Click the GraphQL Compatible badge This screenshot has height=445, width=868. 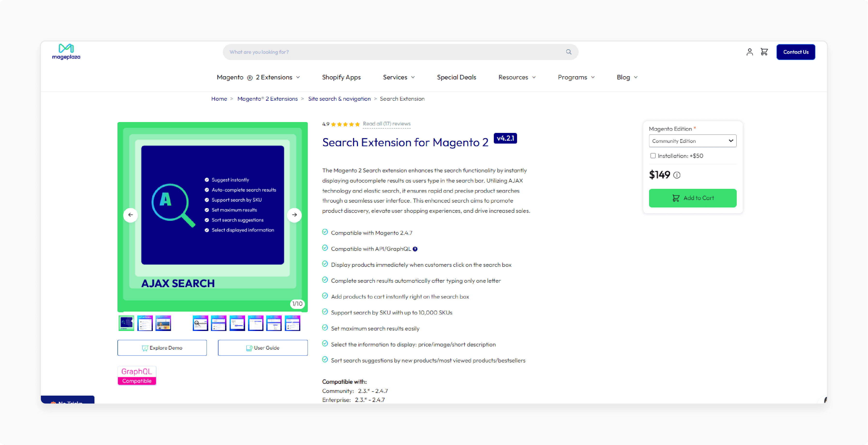(137, 376)
